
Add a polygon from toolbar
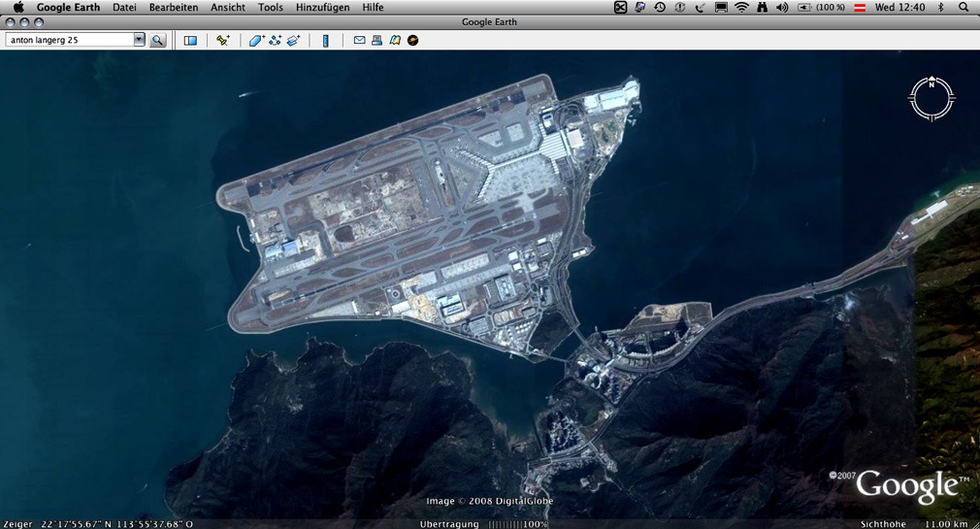256,41
